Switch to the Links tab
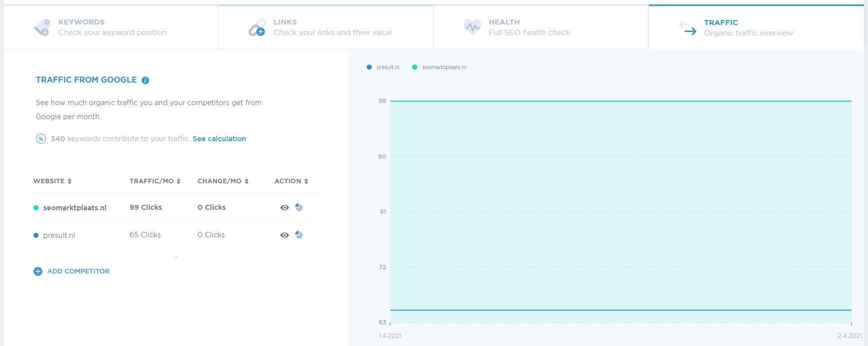Screen dimensions: 868x346 tap(326, 27)
